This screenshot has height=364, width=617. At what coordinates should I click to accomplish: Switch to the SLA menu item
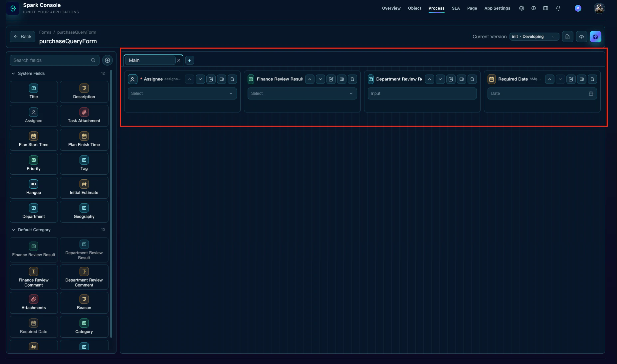pyautogui.click(x=456, y=8)
